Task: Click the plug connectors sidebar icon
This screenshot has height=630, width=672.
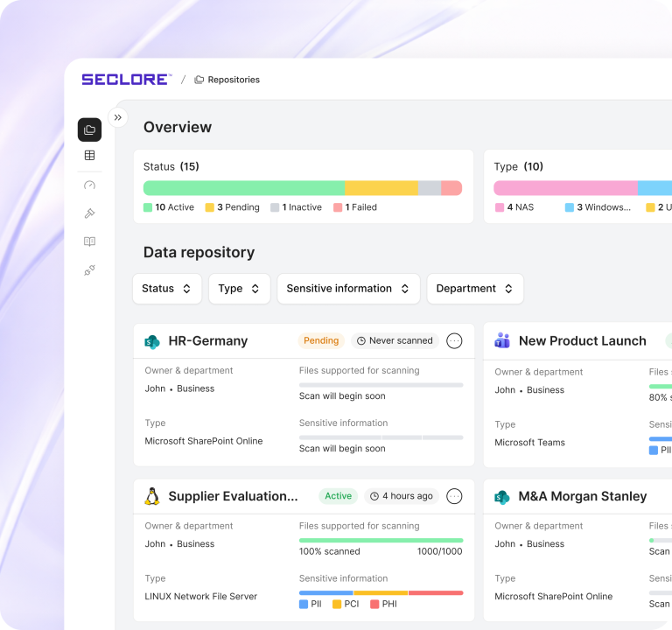Action: [x=89, y=270]
